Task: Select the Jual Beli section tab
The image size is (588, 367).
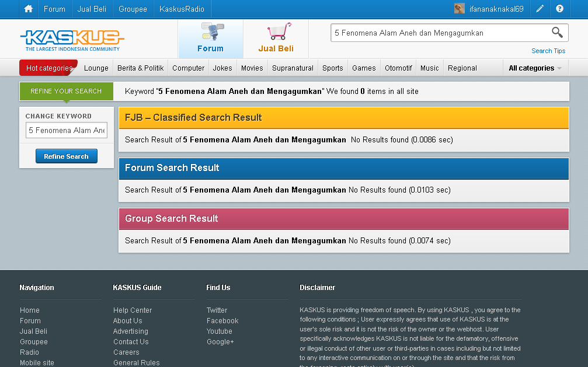Action: [276, 39]
